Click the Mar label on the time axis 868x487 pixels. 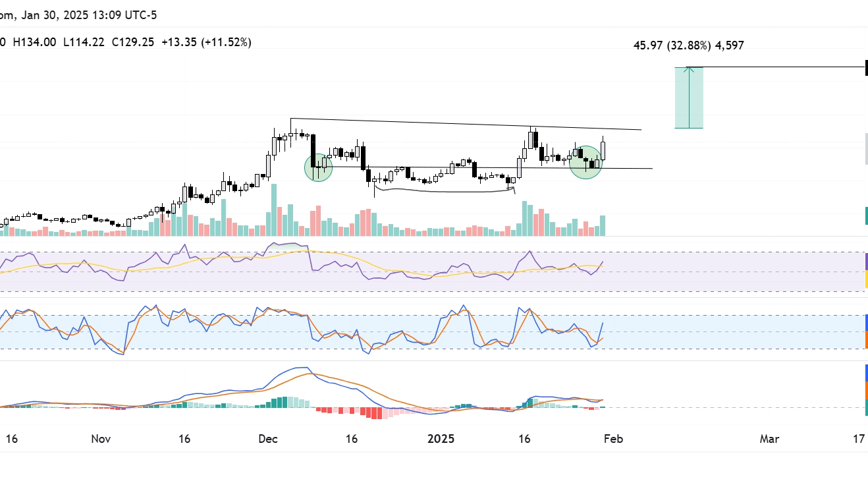(x=769, y=439)
